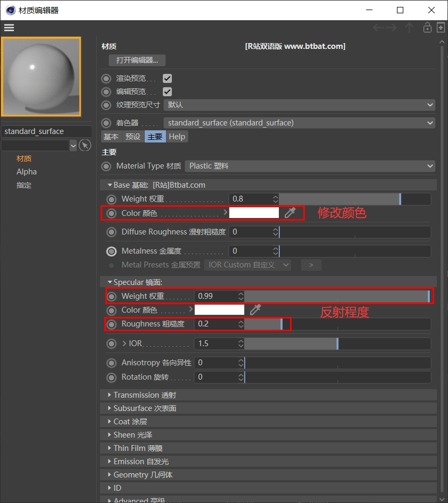Expand the Sheen 光泽 section
This screenshot has width=448, height=503.
(110, 434)
